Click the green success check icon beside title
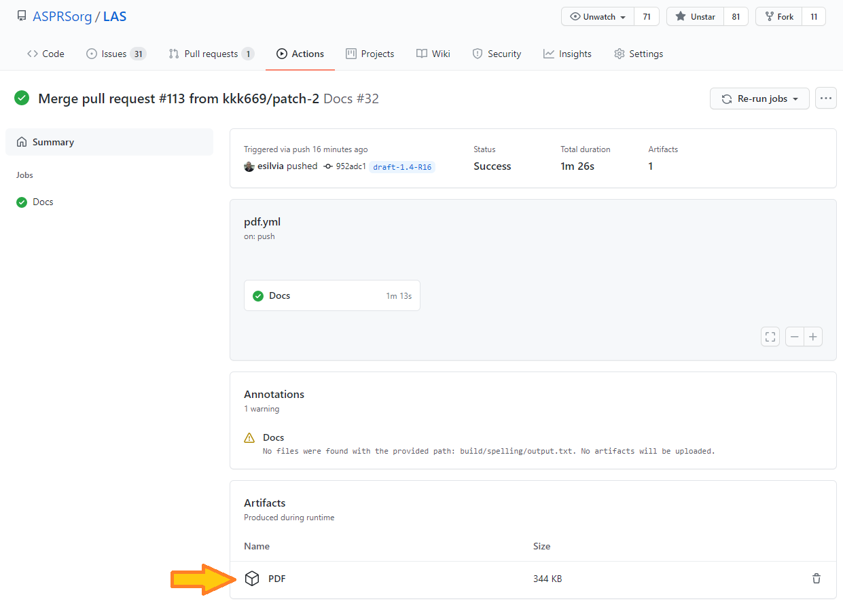This screenshot has height=616, width=843. (x=22, y=98)
